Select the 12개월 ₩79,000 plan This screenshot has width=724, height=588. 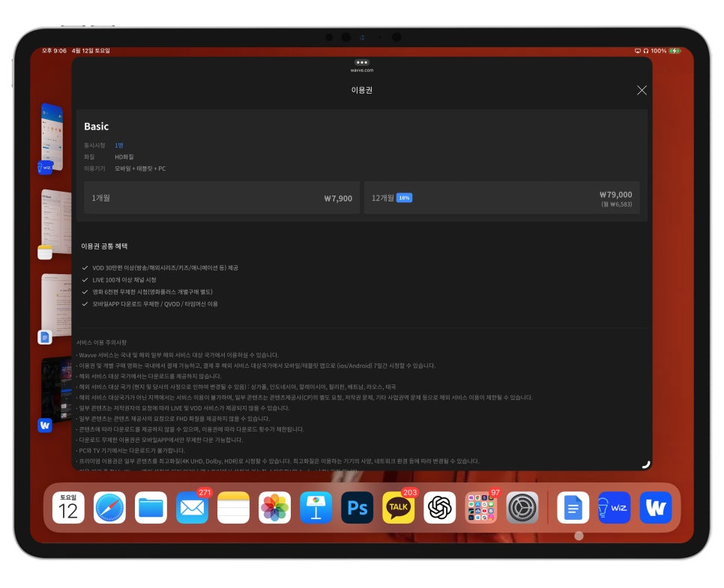click(502, 198)
